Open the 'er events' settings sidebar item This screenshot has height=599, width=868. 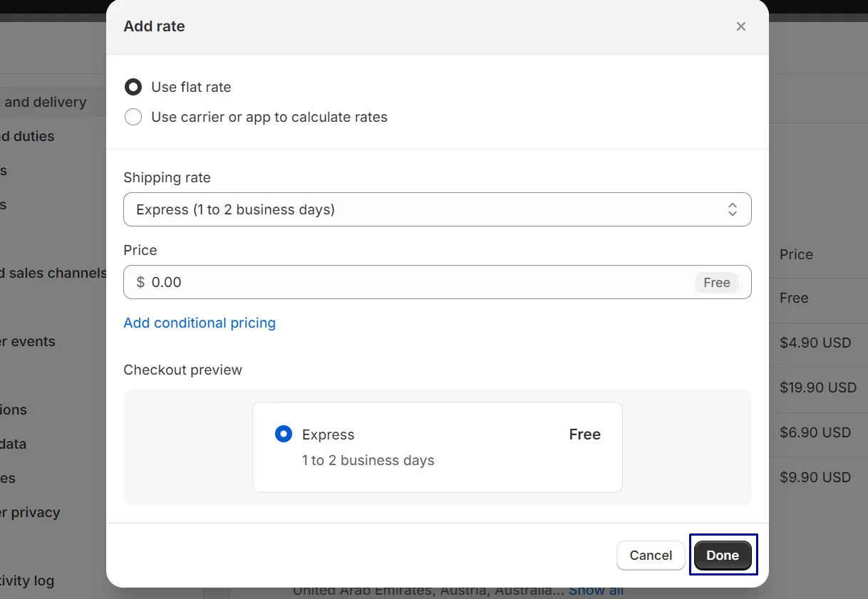point(28,341)
